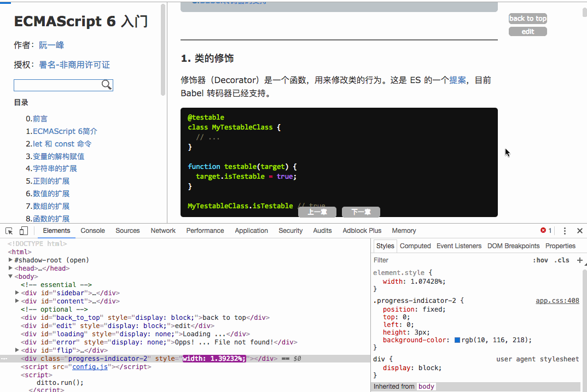Screen dimensions: 587x392
Task: Open the Audits tab
Action: coord(322,231)
